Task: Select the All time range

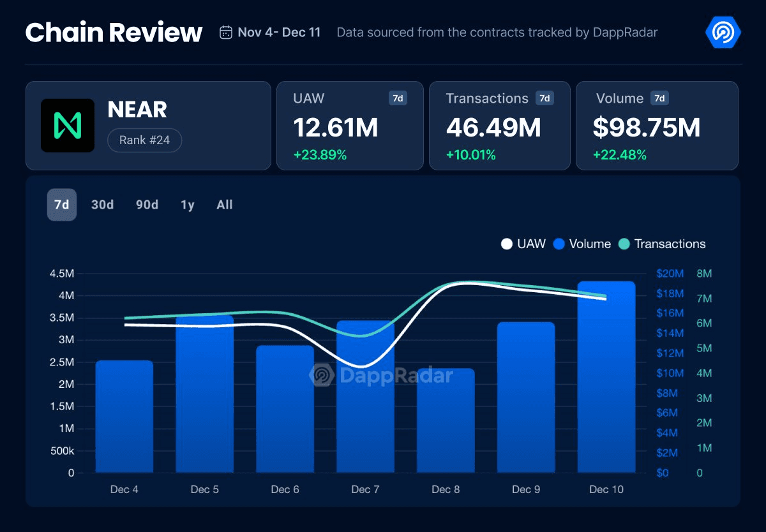Action: [225, 205]
